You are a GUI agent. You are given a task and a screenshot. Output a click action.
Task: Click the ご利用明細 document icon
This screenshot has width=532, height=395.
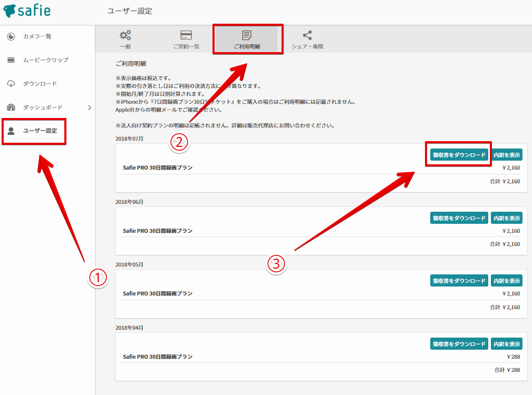247,35
